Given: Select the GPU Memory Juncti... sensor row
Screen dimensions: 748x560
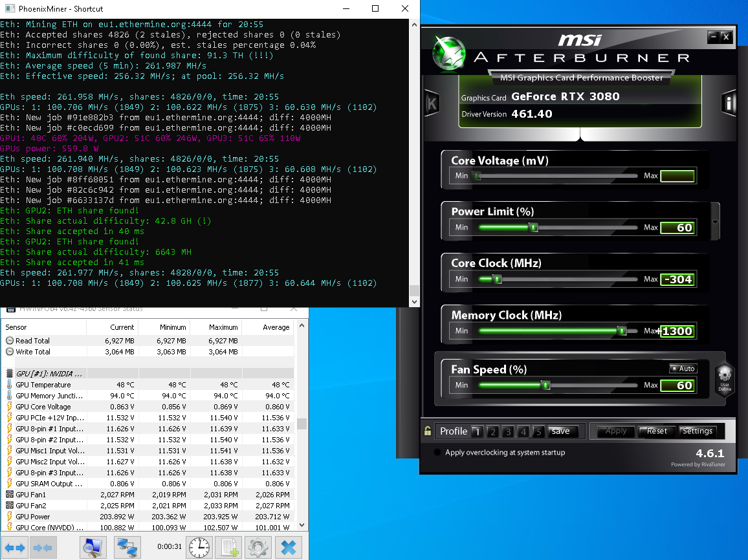Looking at the screenshot, I should 148,396.
